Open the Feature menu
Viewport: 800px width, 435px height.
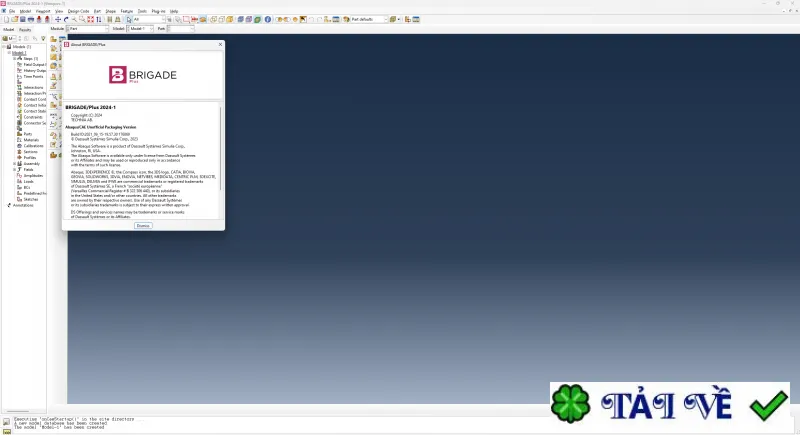(x=127, y=11)
